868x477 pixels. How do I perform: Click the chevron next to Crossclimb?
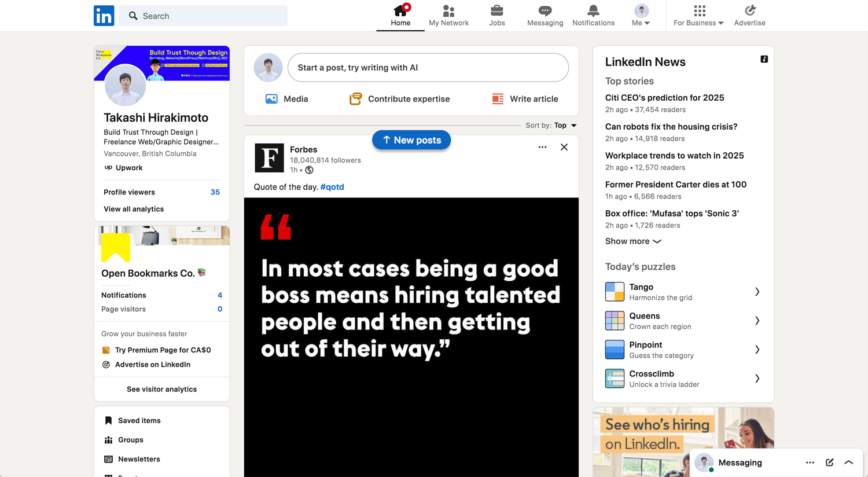(x=757, y=379)
